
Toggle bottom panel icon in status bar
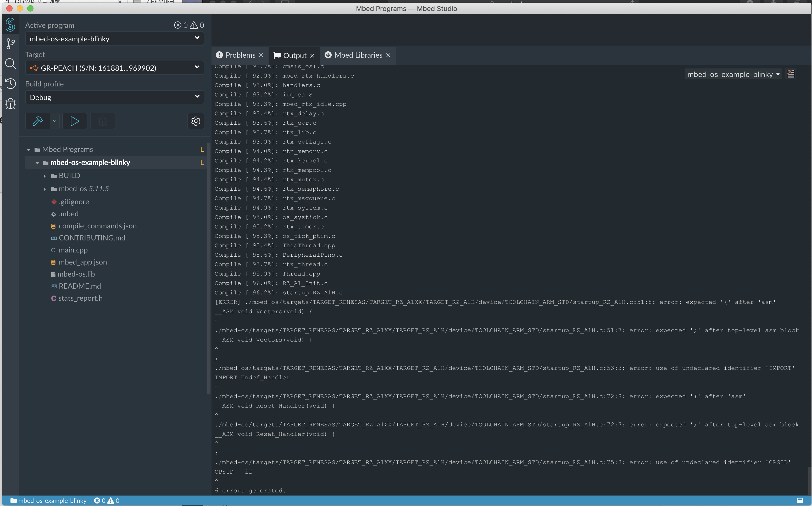tap(800, 500)
